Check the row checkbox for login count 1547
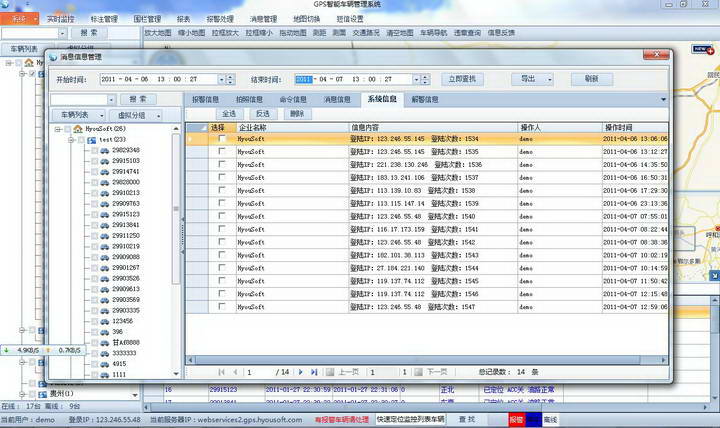The height and width of the screenshot is (428, 720). pyautogui.click(x=222, y=306)
